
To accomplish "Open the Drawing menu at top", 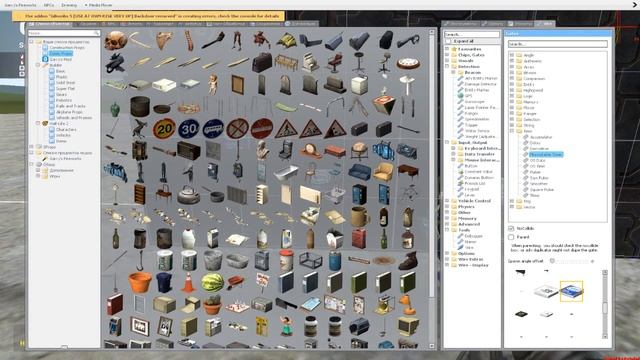I will tap(69, 5).
